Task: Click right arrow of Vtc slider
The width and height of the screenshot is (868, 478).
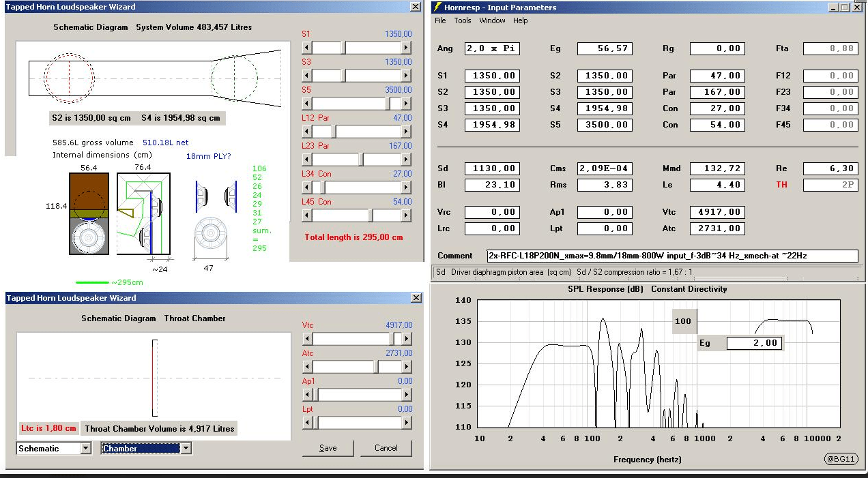Action: (x=407, y=339)
